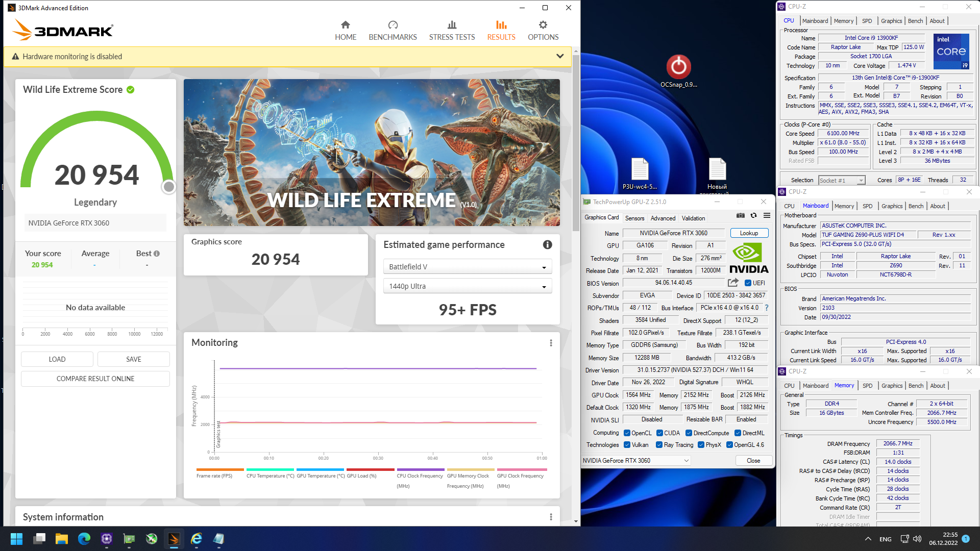
Task: Toggle the UEFI checkbox in GPU-Z
Action: point(748,283)
